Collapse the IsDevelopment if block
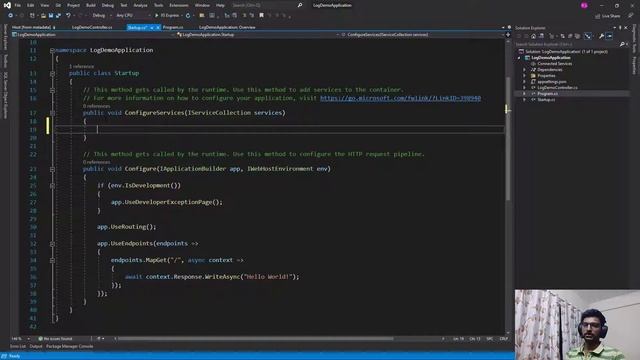The height and width of the screenshot is (360, 640). click(52, 185)
